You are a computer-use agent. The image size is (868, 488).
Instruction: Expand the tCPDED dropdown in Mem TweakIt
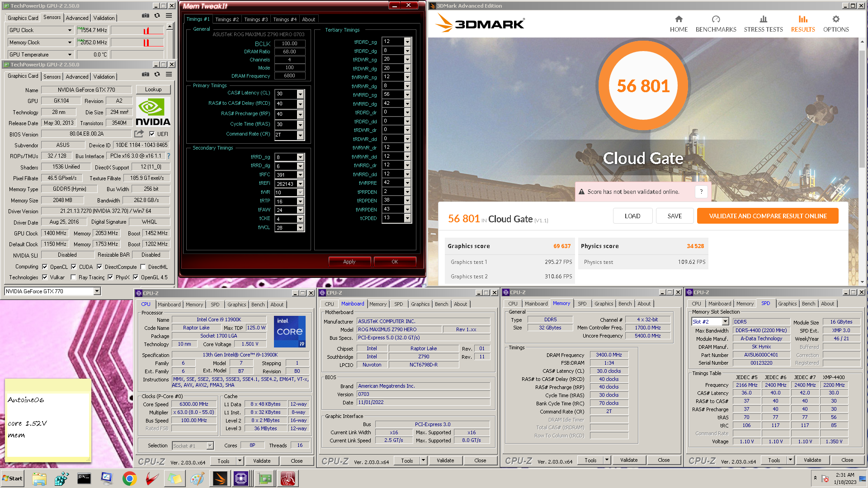pyautogui.click(x=407, y=218)
